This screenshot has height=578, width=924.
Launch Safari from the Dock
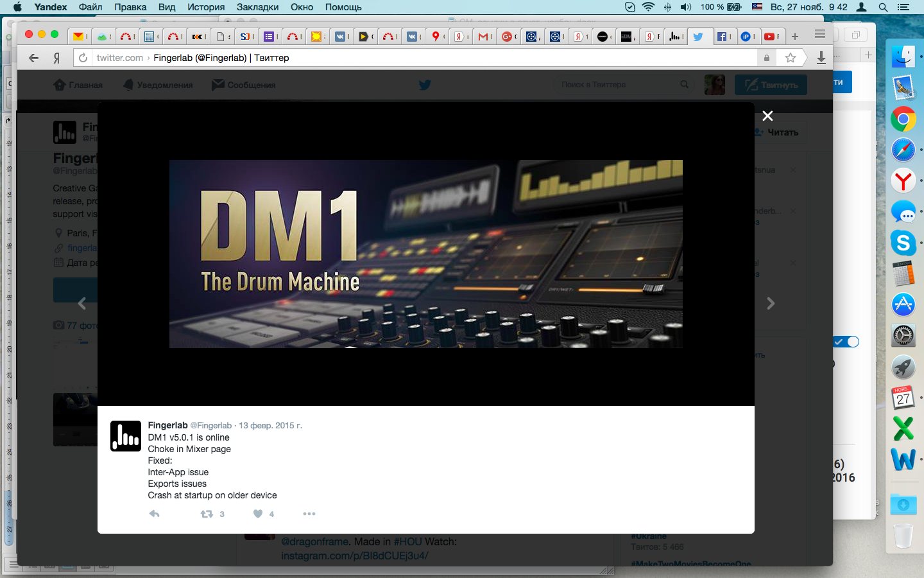903,150
